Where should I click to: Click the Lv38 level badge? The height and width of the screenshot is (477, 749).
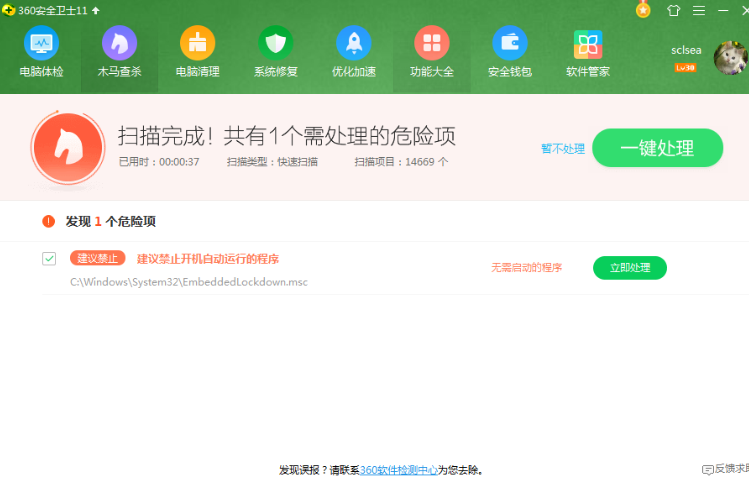pos(685,68)
